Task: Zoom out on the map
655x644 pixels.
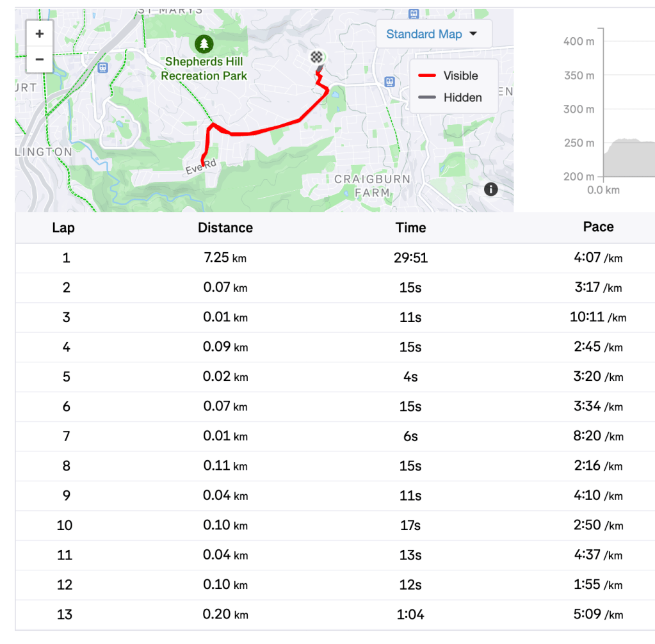Action: click(x=40, y=60)
